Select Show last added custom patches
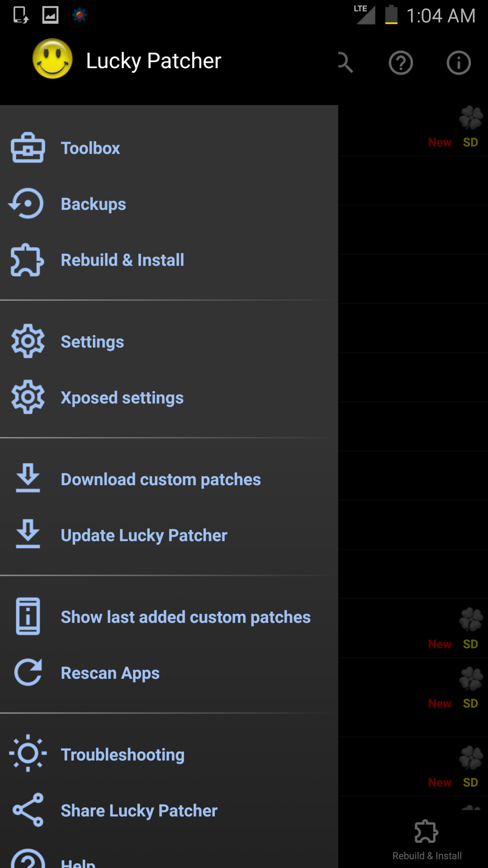The height and width of the screenshot is (868, 488). [186, 617]
